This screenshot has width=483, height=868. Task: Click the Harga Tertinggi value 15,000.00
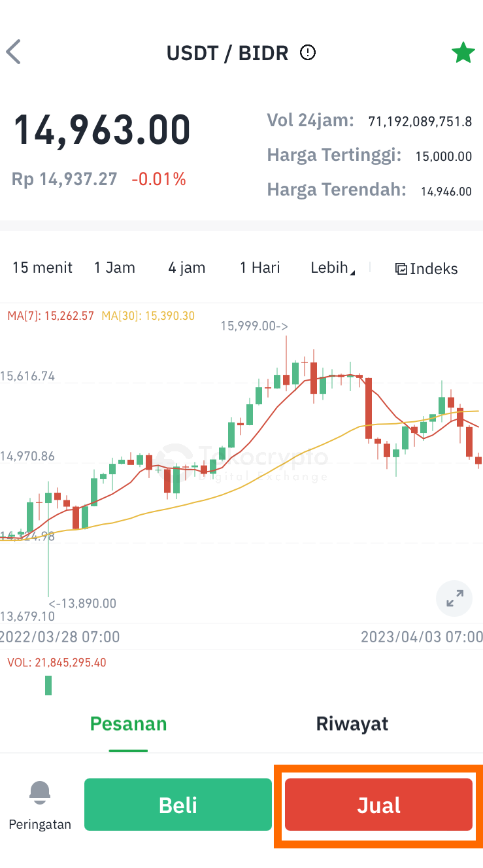pos(444,156)
